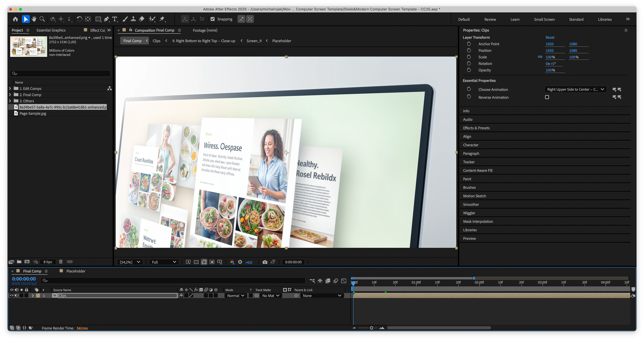Screen dimensions: 644x340
Task: Select the Pen tool
Action: point(106,19)
